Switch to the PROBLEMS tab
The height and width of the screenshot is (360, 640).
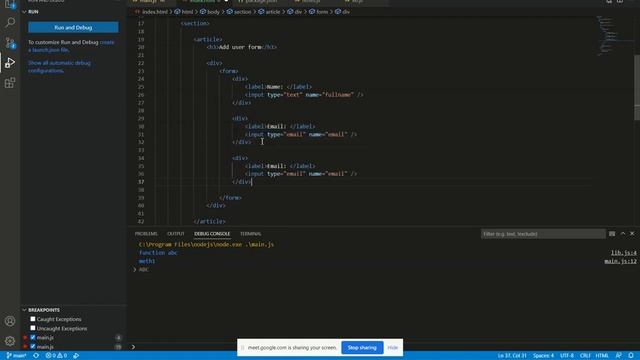[x=146, y=234]
